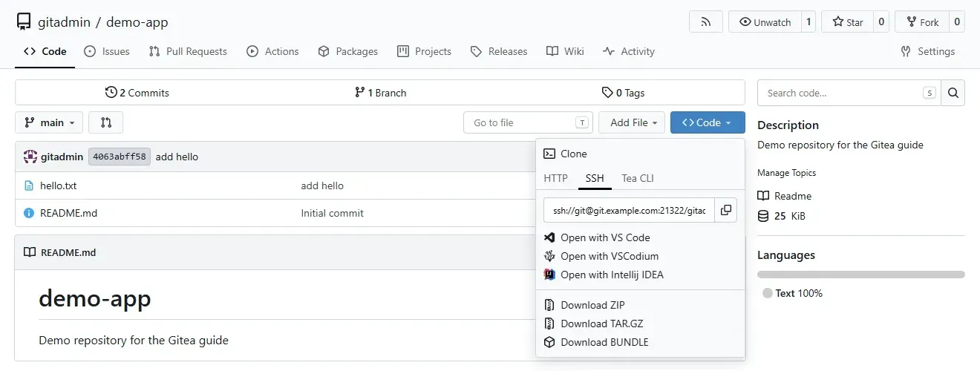
Task: Click the README.md info icon in list
Action: (29, 213)
